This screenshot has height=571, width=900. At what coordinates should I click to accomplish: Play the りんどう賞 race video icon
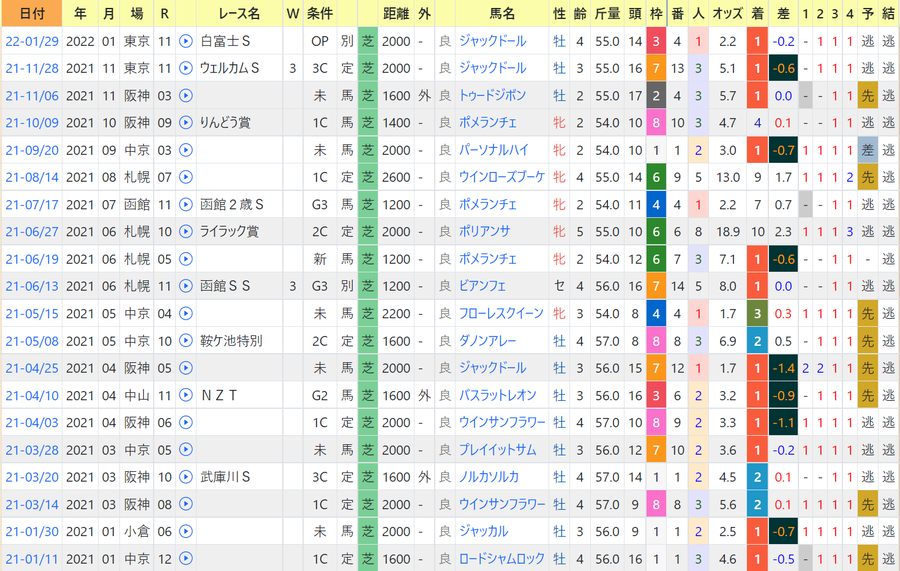(x=185, y=123)
